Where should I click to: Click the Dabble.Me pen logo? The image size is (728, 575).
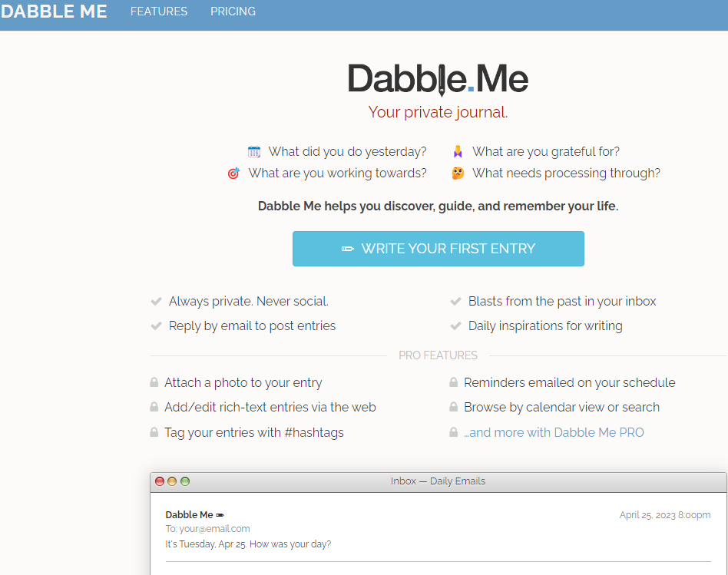pyautogui.click(x=438, y=79)
